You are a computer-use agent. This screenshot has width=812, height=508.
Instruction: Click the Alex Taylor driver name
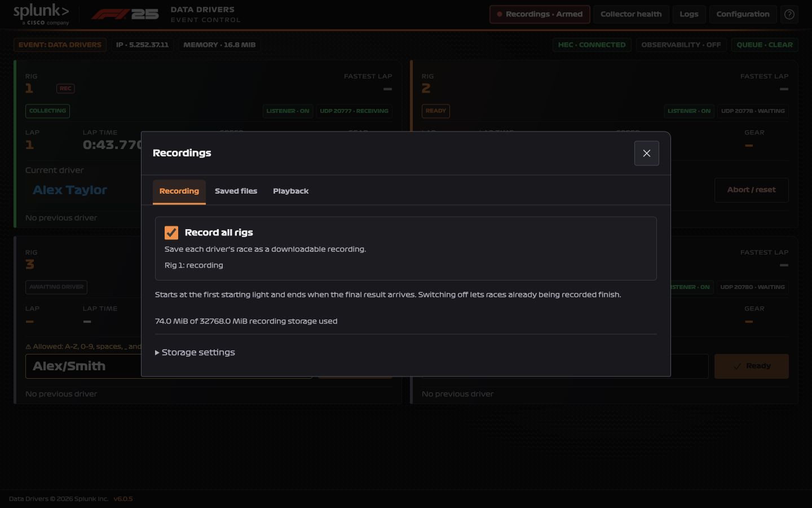[70, 190]
